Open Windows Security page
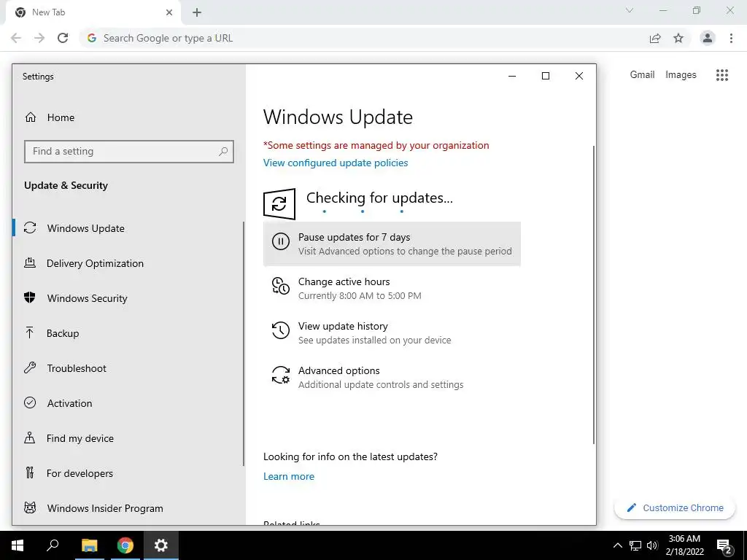The width and height of the screenshot is (747, 560). click(128, 298)
